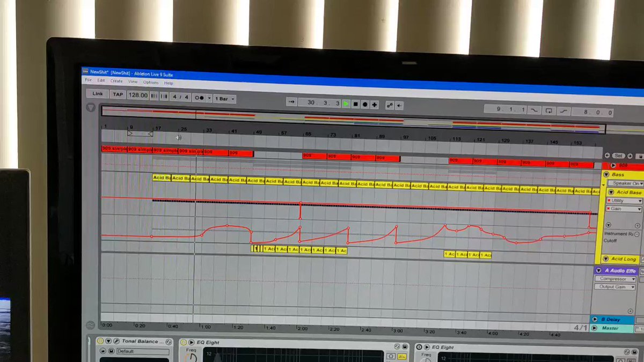
Task: Select the 128.00 tempo field
Action: coord(138,95)
